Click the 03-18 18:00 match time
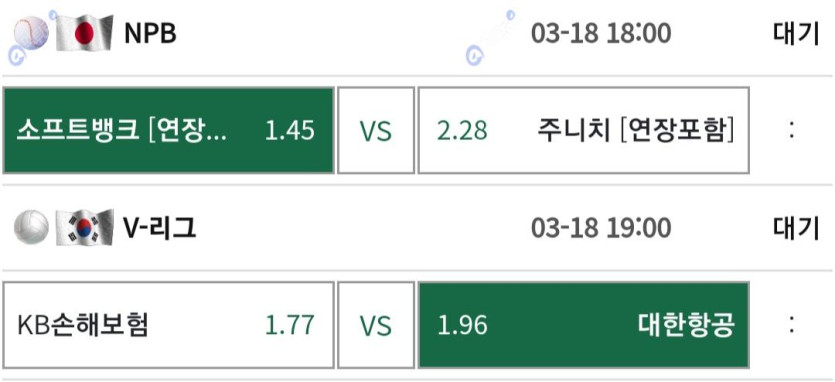The image size is (835, 382). coord(601,34)
